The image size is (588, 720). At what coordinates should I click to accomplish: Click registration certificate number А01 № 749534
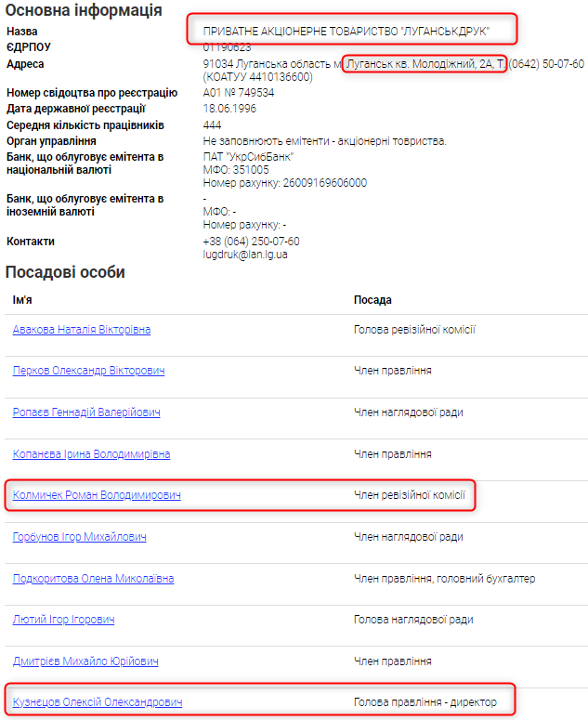point(239,93)
